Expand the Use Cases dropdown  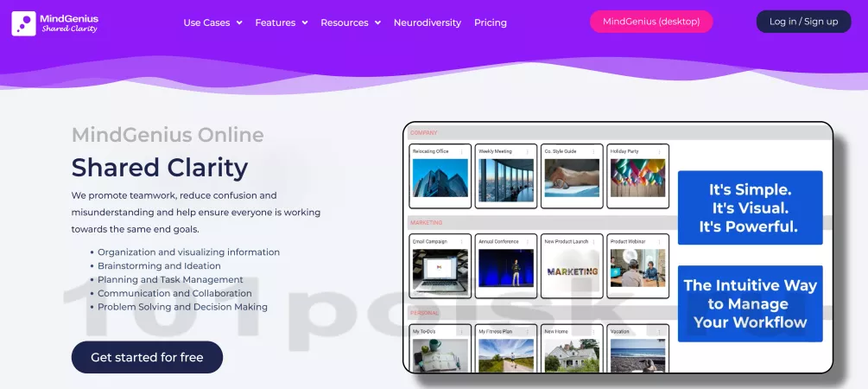coord(212,22)
